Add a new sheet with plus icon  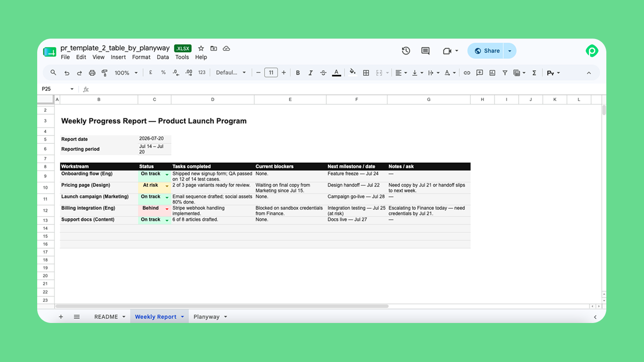pyautogui.click(x=61, y=317)
